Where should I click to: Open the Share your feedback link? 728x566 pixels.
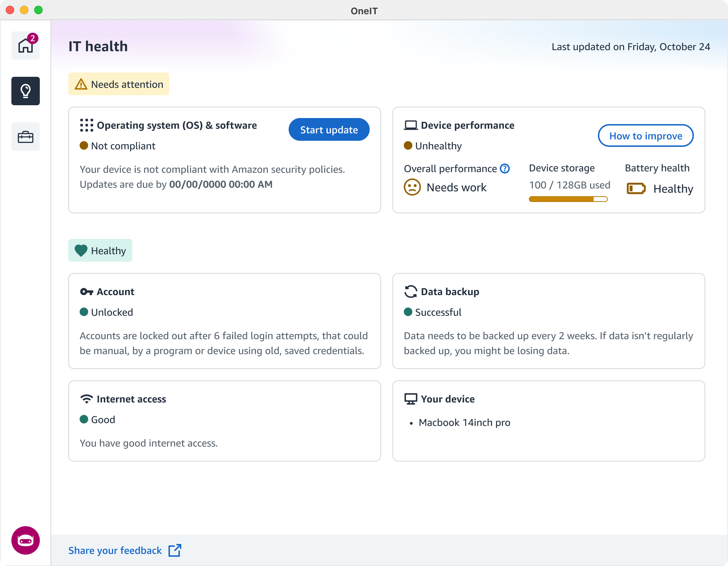pyautogui.click(x=115, y=550)
